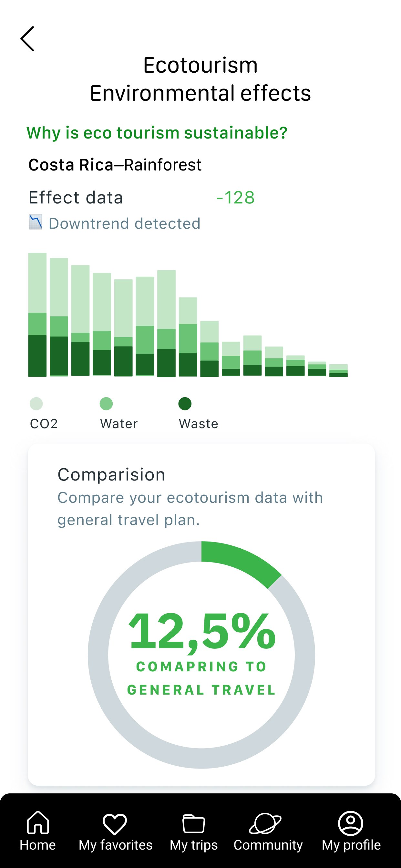The height and width of the screenshot is (868, 401).
Task: Open My profile person icon
Action: 350,823
